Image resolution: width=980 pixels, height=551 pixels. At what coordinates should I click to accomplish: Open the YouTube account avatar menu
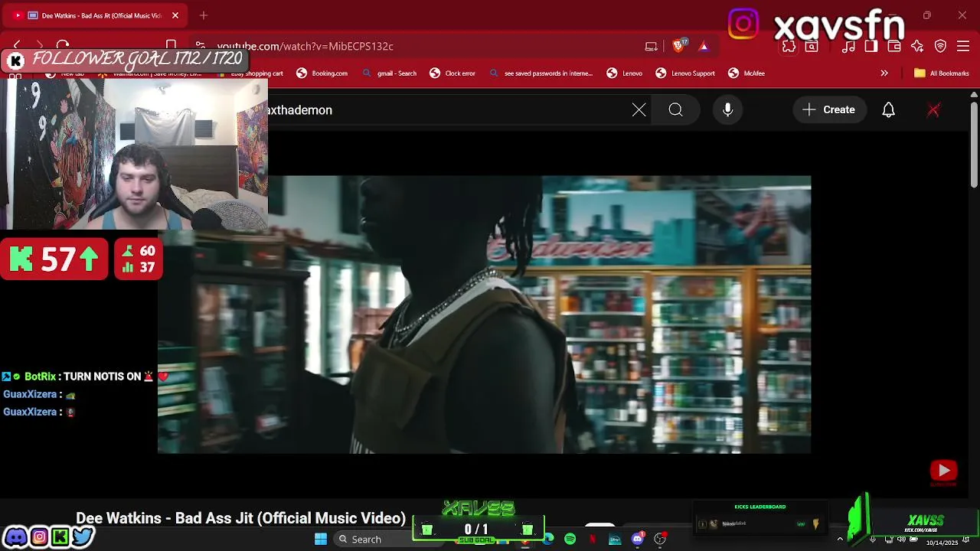933,110
